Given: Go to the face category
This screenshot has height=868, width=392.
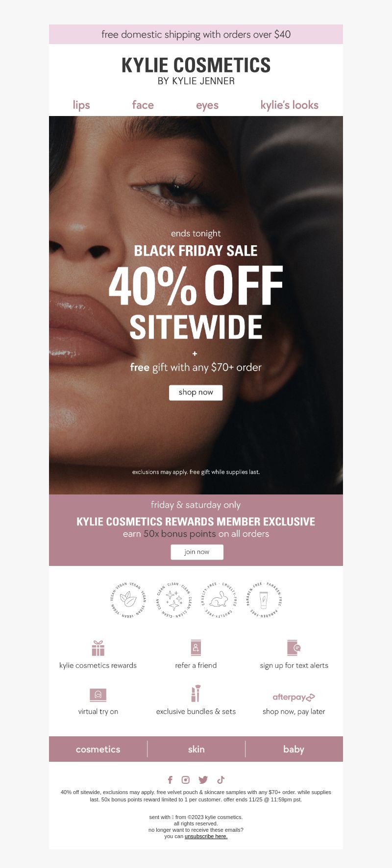Looking at the screenshot, I should [143, 105].
